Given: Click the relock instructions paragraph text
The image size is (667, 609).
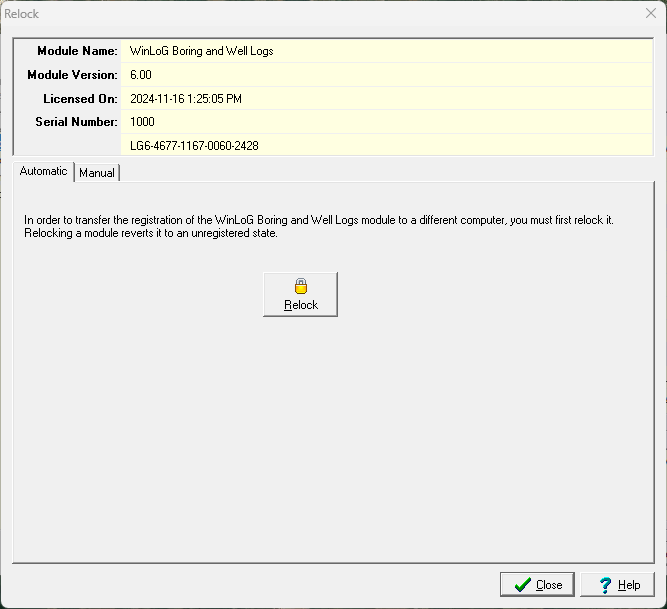Looking at the screenshot, I should click(319, 226).
